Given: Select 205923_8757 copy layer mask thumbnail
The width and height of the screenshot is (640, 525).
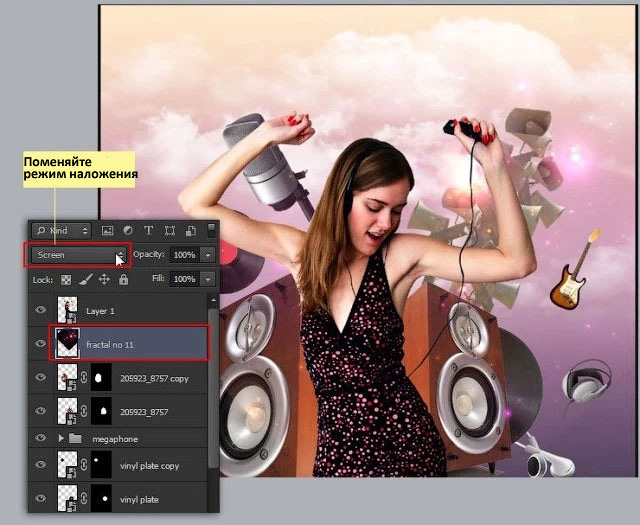Looking at the screenshot, I should coord(101,378).
